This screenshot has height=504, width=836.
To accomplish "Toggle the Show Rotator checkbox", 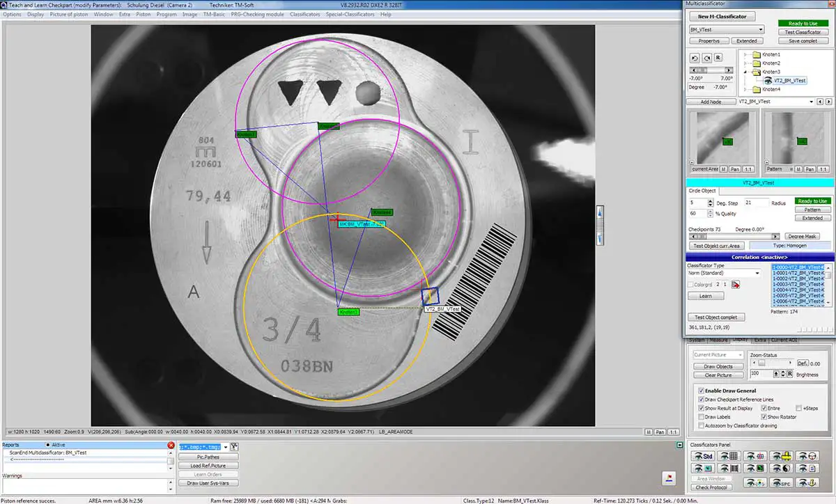I will pyautogui.click(x=764, y=417).
